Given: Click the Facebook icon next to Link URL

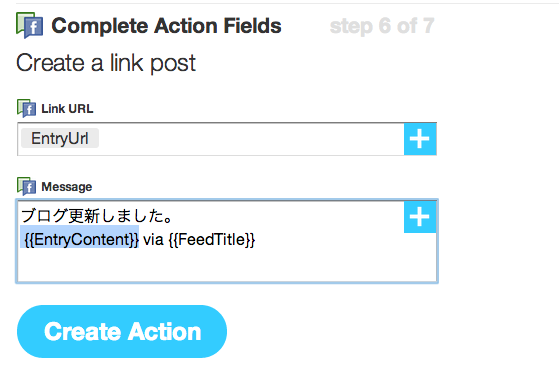Looking at the screenshot, I should [26, 108].
